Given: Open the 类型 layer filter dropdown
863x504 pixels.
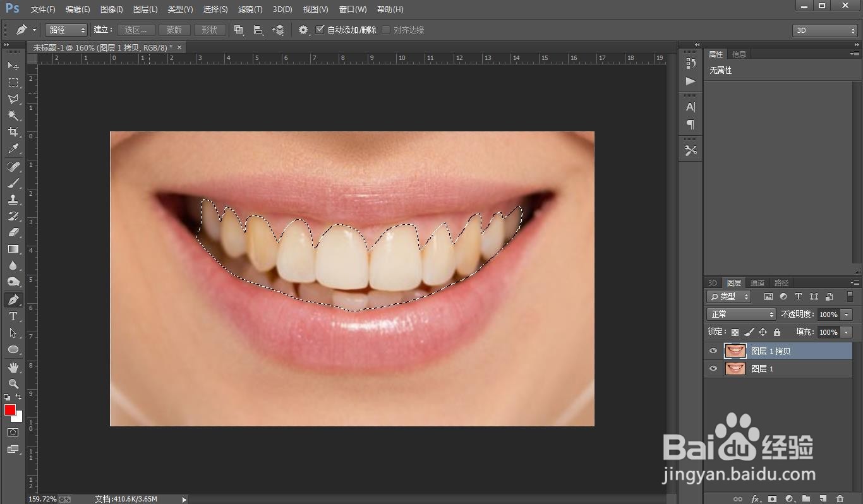Looking at the screenshot, I should [x=728, y=296].
